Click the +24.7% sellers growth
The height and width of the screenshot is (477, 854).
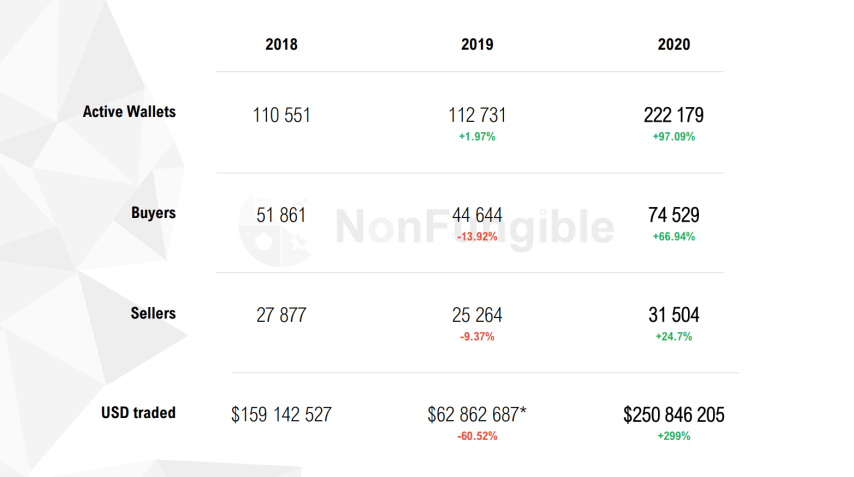click(x=674, y=337)
